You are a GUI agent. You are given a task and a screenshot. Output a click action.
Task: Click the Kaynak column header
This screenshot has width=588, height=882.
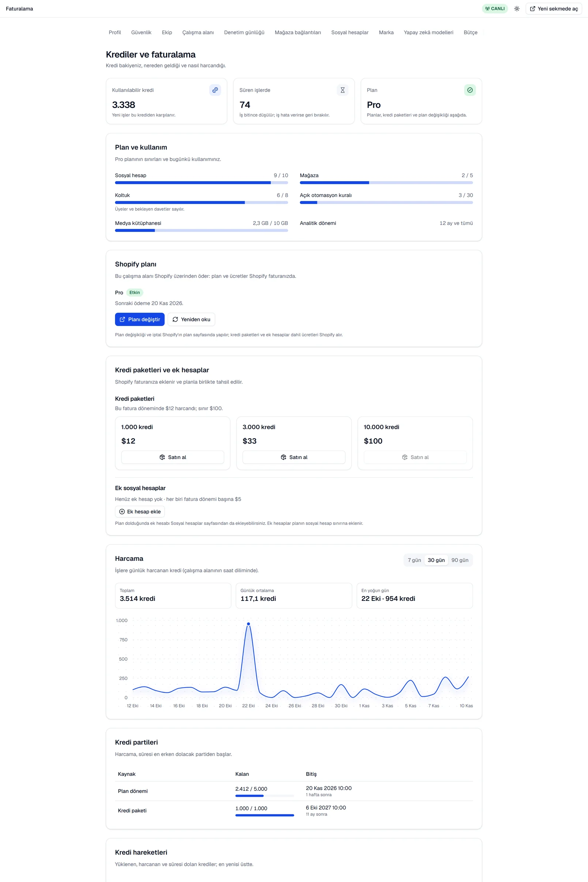127,774
